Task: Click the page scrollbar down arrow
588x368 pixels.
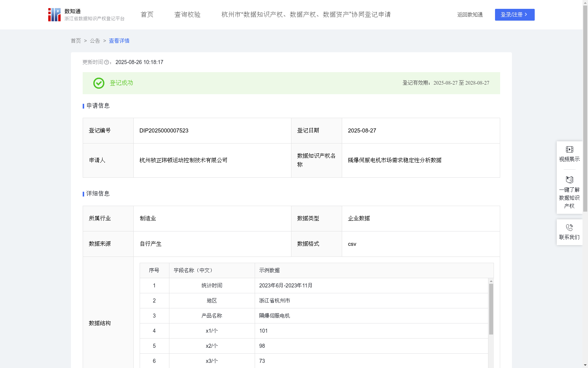Action: (x=585, y=365)
